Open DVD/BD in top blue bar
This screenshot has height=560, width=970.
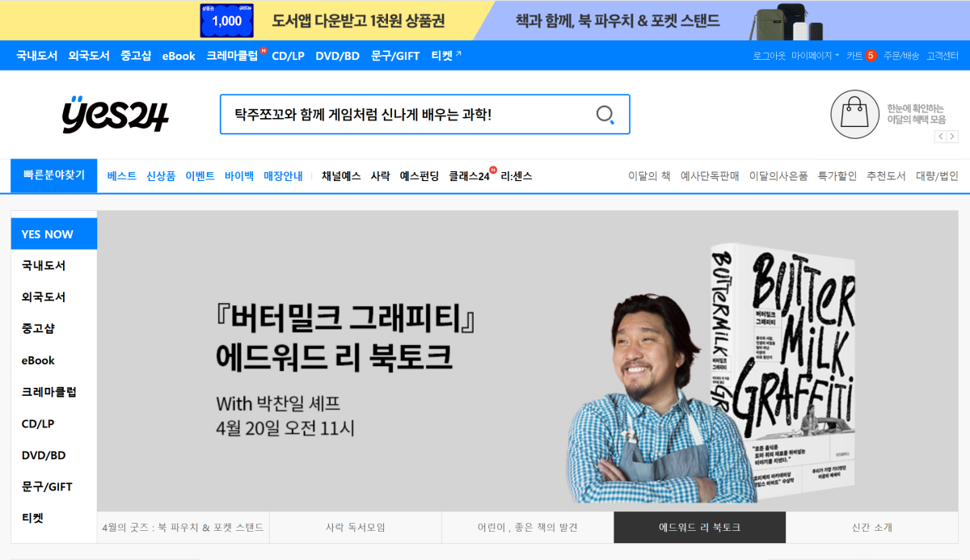coord(337,56)
